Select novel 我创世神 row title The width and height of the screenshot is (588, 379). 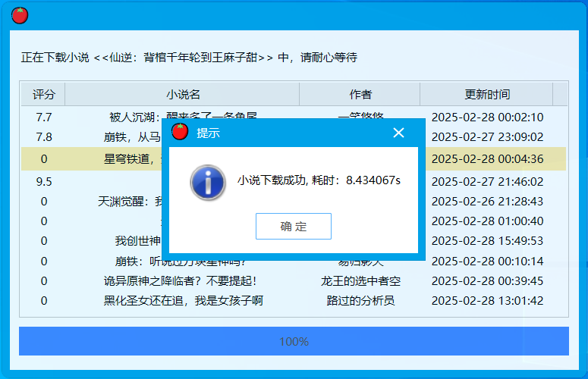138,240
